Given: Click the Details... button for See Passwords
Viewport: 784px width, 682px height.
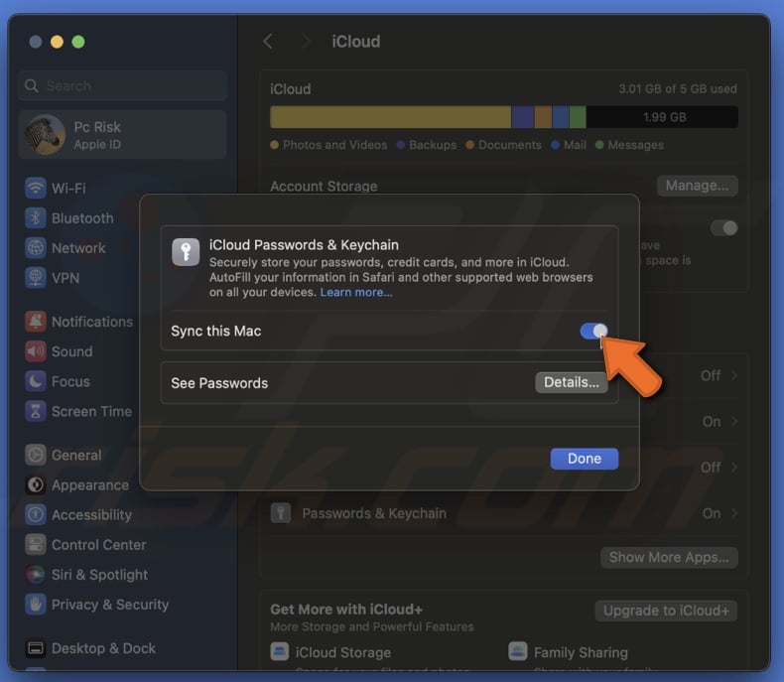Looking at the screenshot, I should 572,382.
